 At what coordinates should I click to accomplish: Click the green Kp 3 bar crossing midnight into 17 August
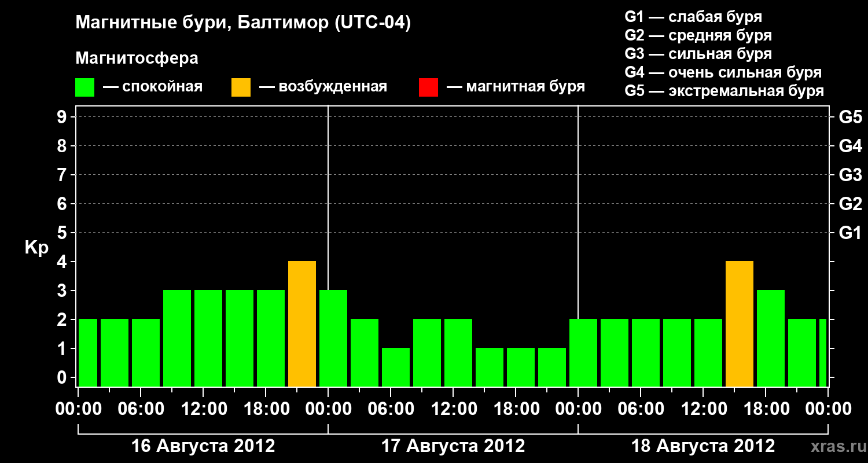pos(333,339)
